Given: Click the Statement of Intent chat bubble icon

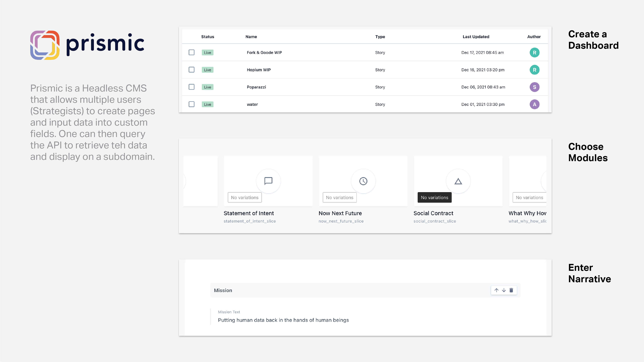Looking at the screenshot, I should [x=268, y=181].
